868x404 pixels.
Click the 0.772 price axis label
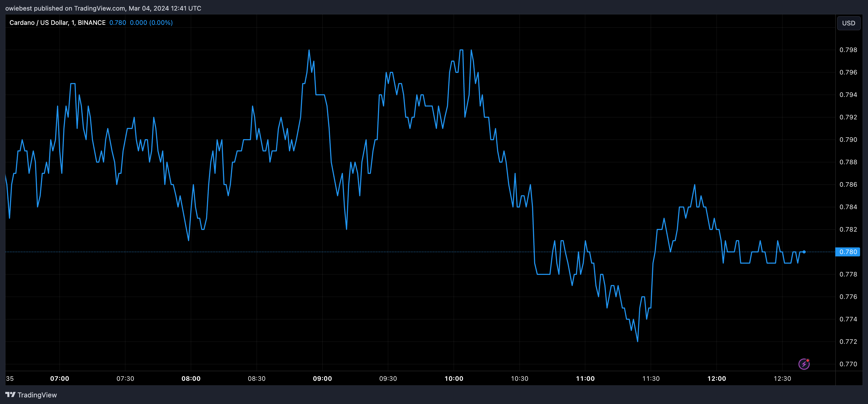tap(848, 342)
